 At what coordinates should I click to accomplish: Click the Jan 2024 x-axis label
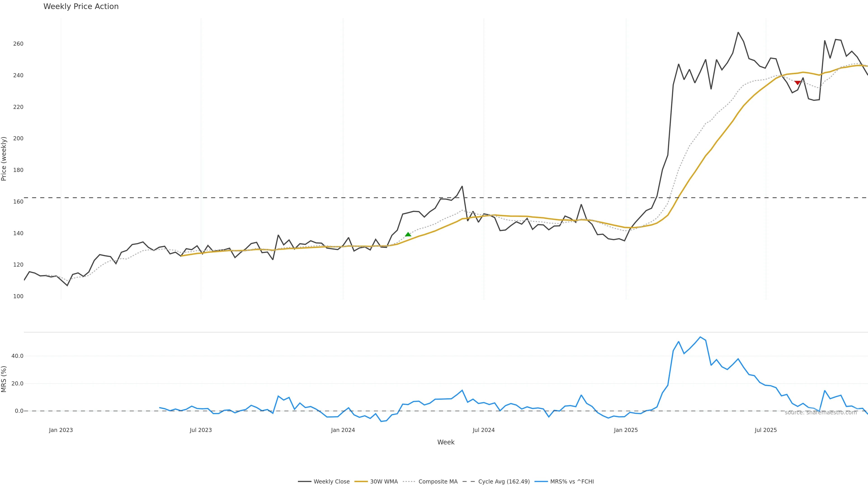pyautogui.click(x=343, y=430)
